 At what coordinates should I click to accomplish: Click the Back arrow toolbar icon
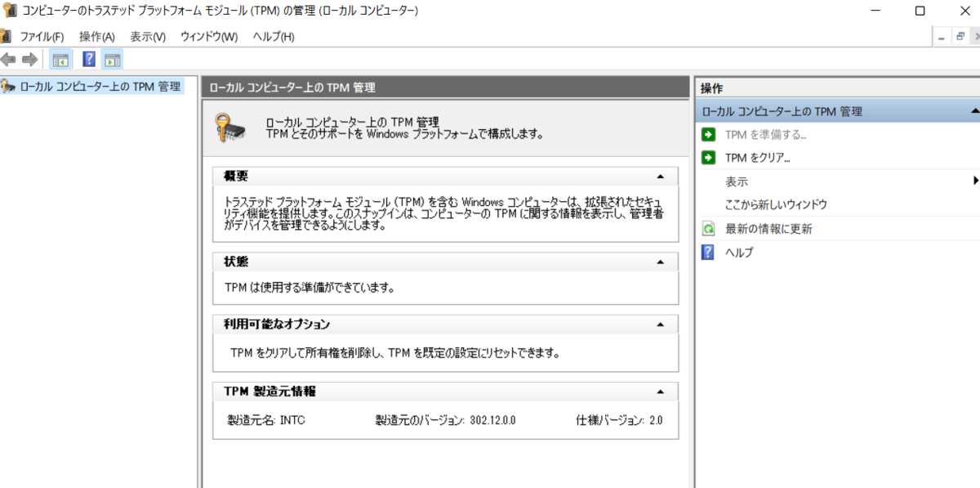(8, 59)
